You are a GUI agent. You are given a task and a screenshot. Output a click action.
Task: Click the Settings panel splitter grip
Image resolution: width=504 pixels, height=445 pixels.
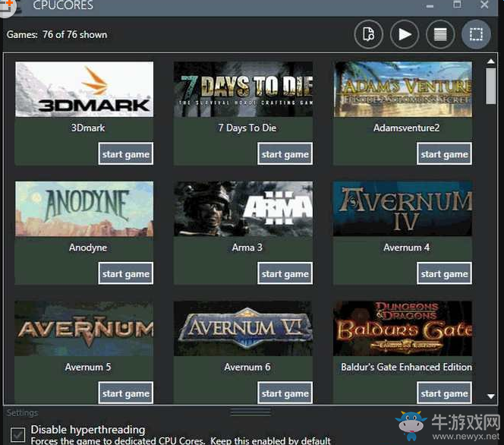coord(250,412)
